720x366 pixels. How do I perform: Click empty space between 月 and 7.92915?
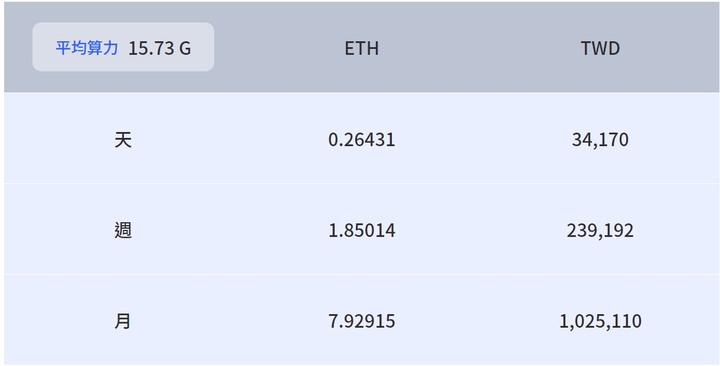230,321
